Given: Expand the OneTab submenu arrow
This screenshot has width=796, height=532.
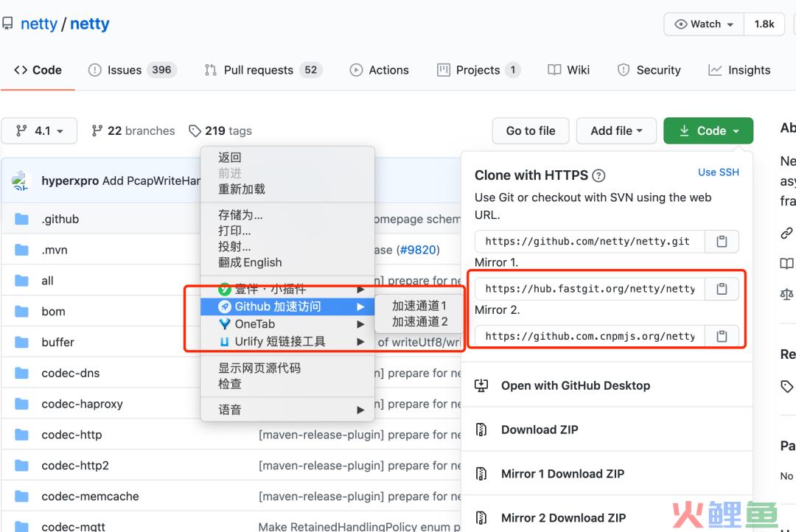Looking at the screenshot, I should [x=360, y=324].
